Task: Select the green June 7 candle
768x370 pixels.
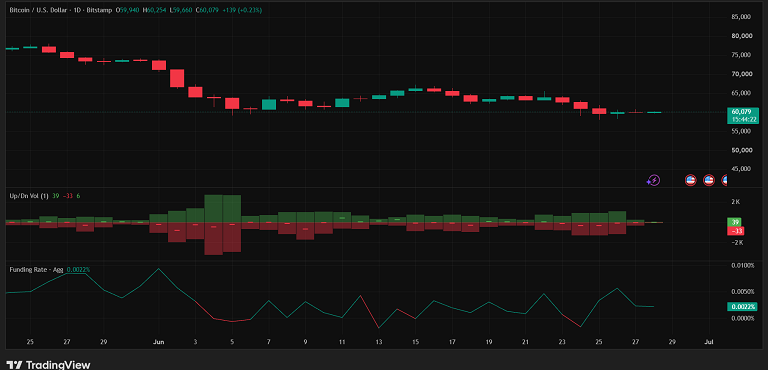Action: 269,104
